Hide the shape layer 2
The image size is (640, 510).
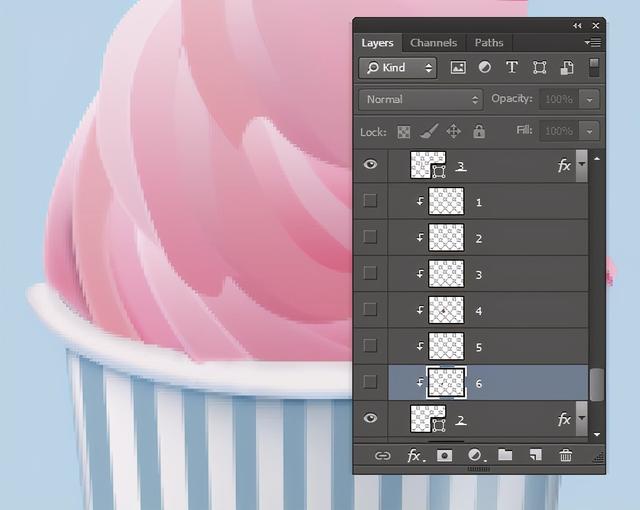click(370, 418)
